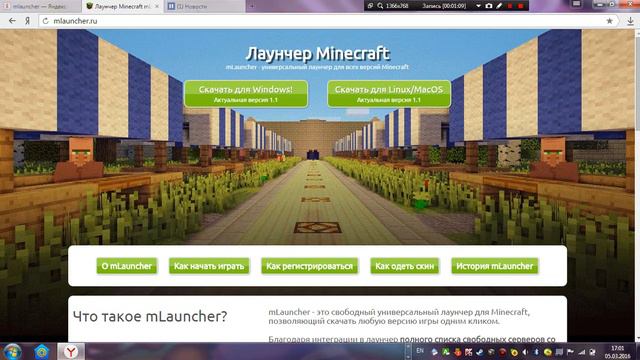The image size is (640, 360).
Task: Click the recorder magnifier zoom icon
Action: (380, 6)
